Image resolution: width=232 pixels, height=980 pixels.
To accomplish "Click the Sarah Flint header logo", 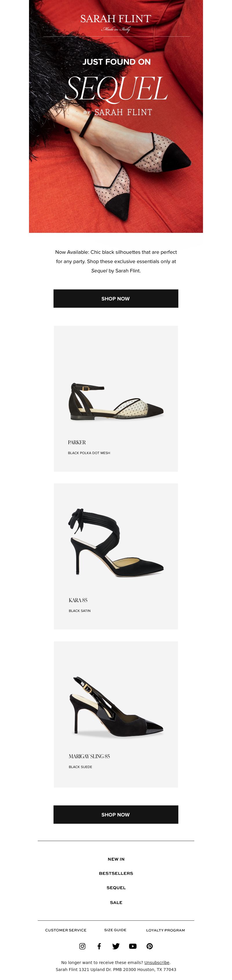I will click(116, 22).
